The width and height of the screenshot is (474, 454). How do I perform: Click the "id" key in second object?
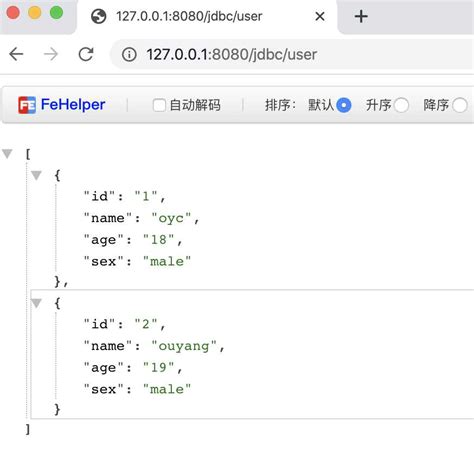tap(99, 324)
